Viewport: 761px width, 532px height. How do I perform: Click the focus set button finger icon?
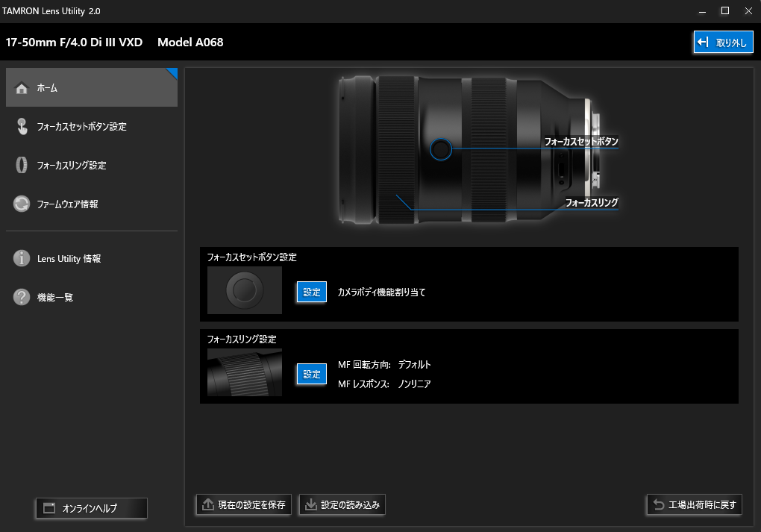coord(22,127)
